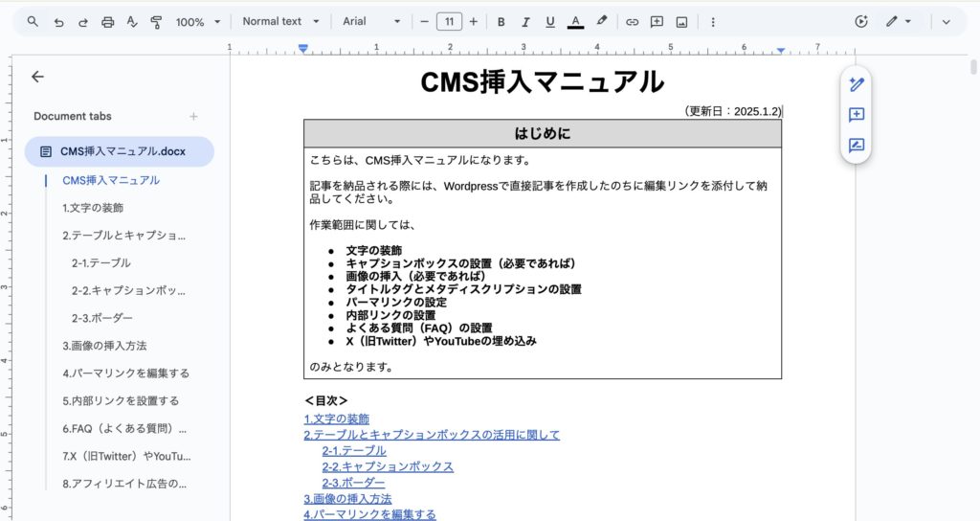Toggle Italic formatting
Viewport: 980px width, 521px height.
point(525,21)
